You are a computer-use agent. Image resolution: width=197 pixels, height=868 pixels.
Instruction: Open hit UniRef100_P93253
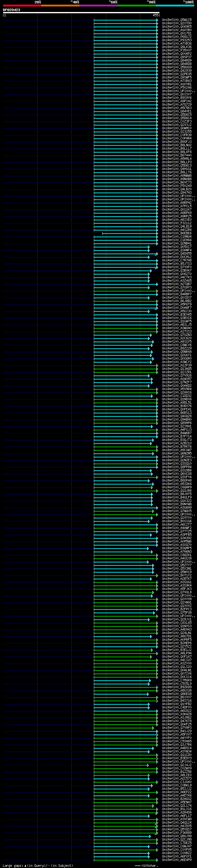(177, 40)
